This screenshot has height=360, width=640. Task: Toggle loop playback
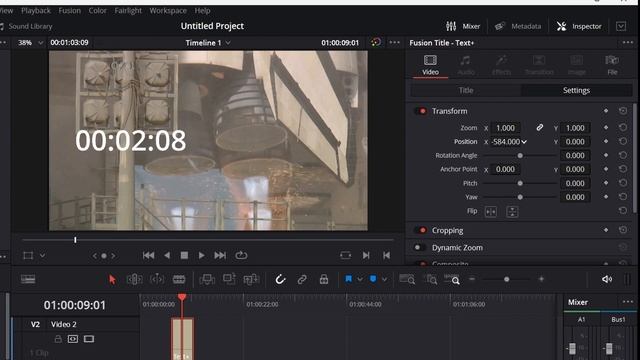click(241, 256)
